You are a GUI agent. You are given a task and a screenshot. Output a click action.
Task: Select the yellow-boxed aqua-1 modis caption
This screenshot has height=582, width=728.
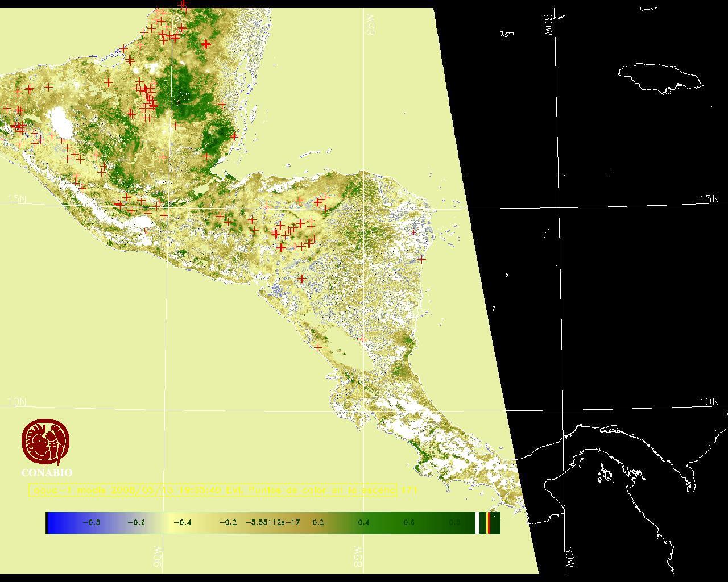tap(213, 490)
